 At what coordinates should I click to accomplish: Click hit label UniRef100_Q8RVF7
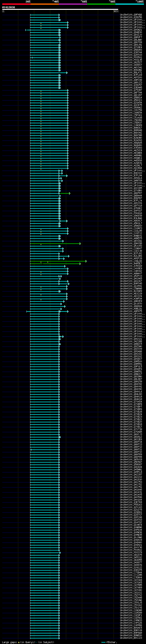click(x=131, y=37)
